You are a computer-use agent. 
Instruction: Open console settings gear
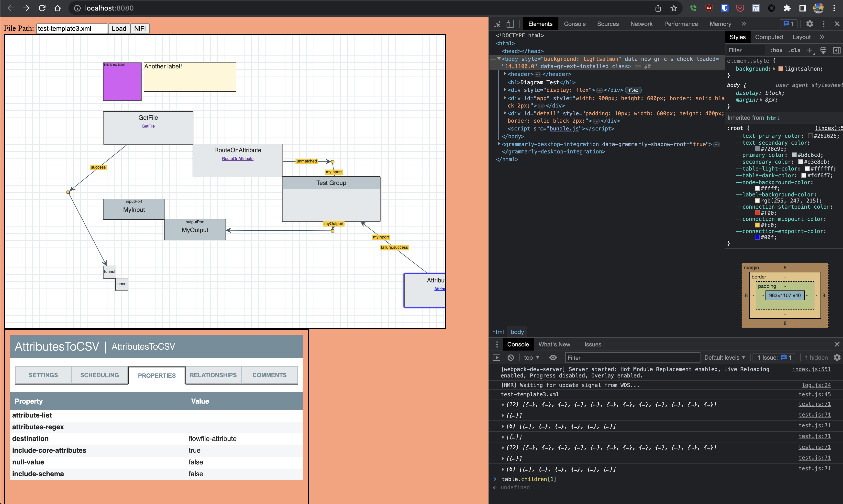click(837, 357)
